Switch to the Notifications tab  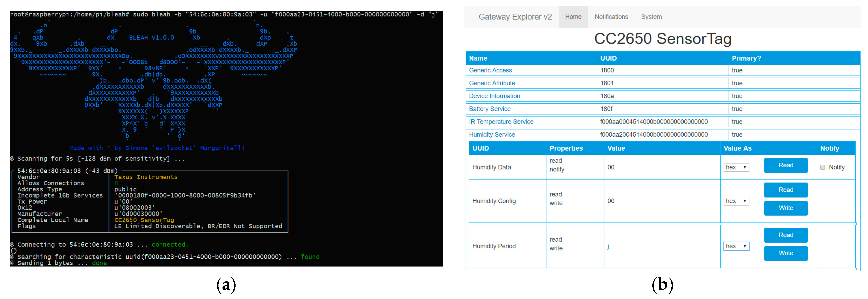(x=611, y=17)
